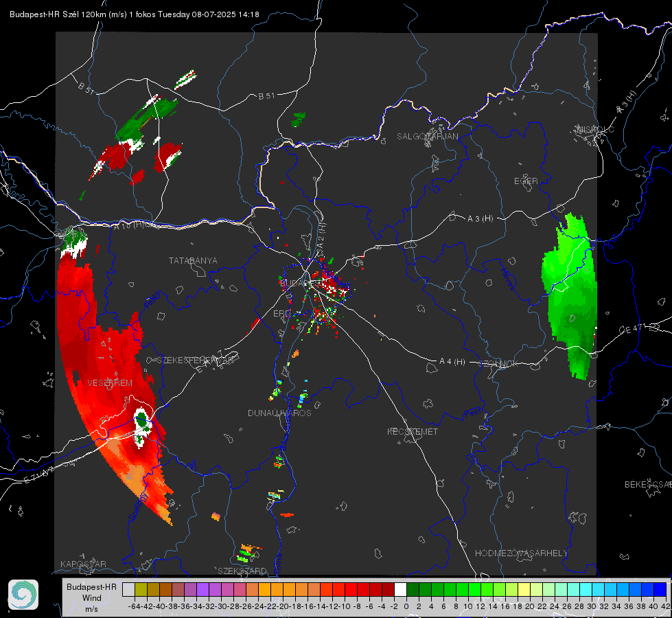Click the BUDAPEST city label

click(x=301, y=283)
